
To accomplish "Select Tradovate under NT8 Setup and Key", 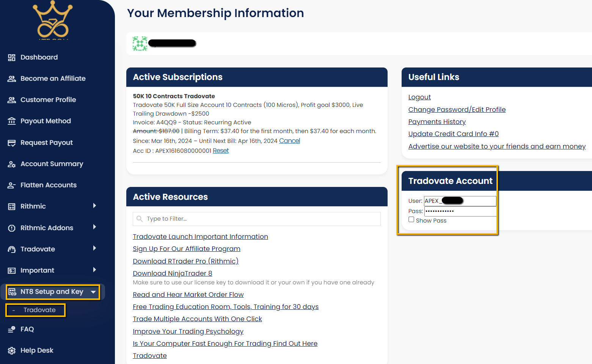I will coord(39,310).
